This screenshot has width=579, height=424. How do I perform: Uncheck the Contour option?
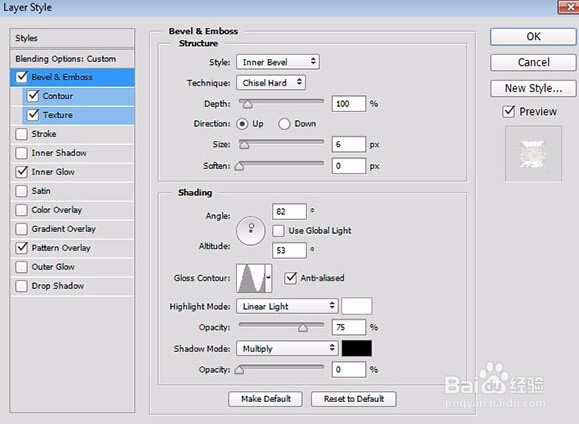point(33,96)
